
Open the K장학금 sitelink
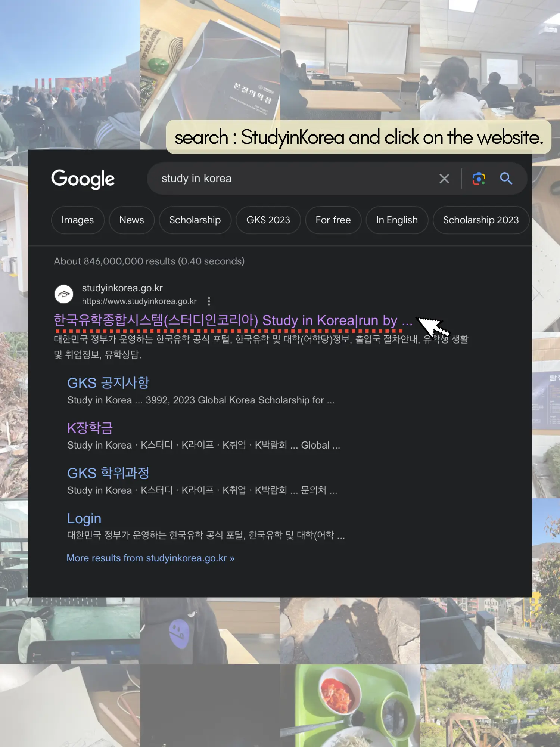90,428
